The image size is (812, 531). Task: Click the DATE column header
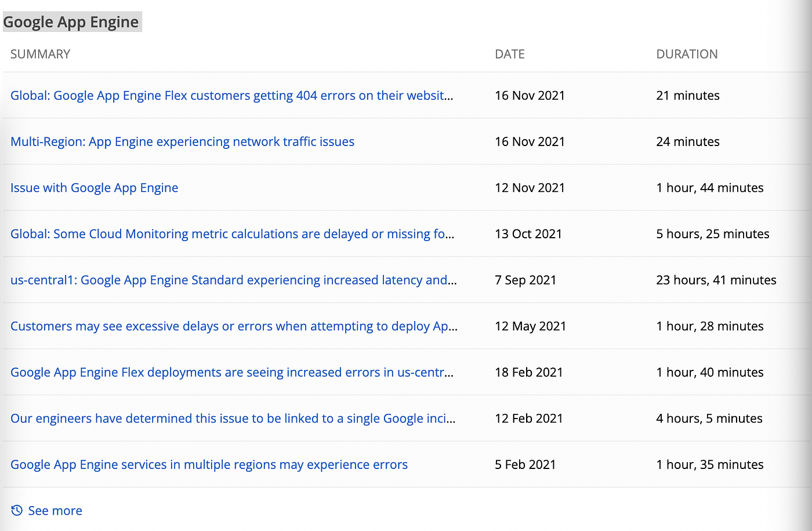click(x=509, y=54)
